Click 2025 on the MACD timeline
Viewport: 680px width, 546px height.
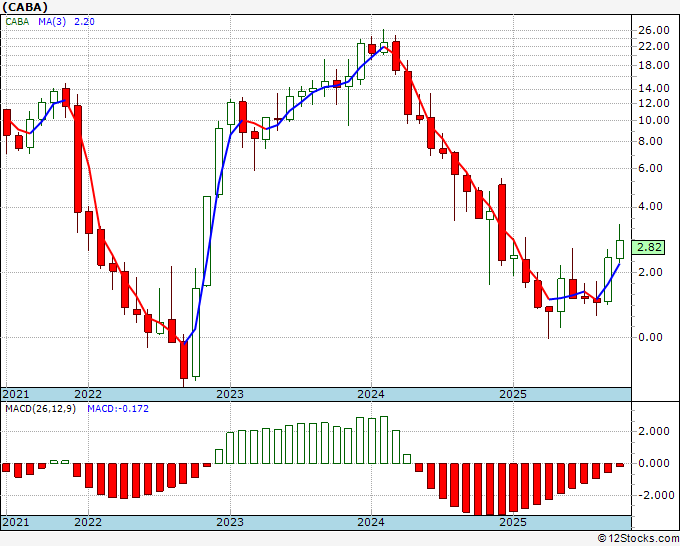(513, 522)
